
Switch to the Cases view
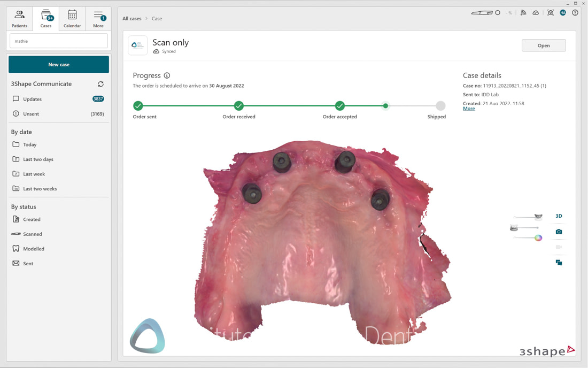(46, 18)
